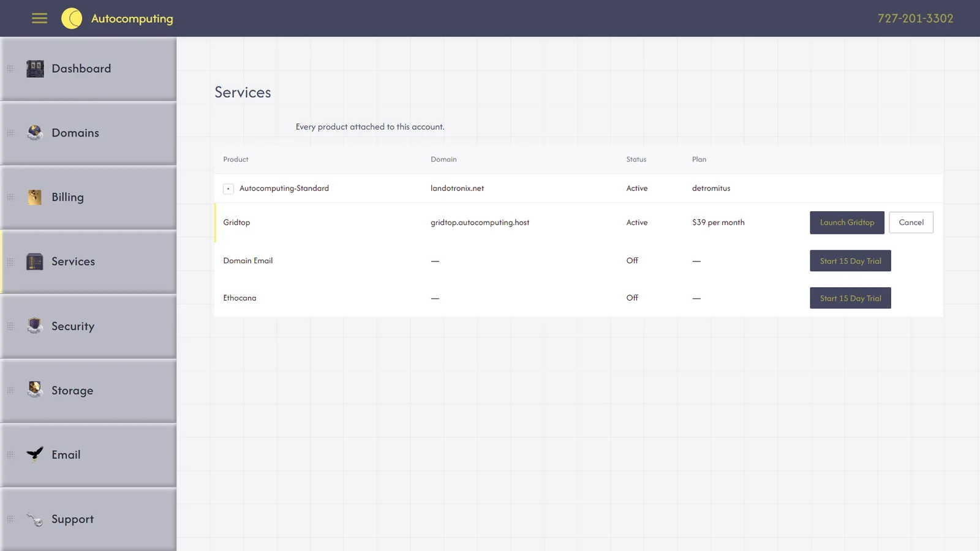This screenshot has height=551, width=980.
Task: Click the Security shield icon
Action: pos(35,326)
